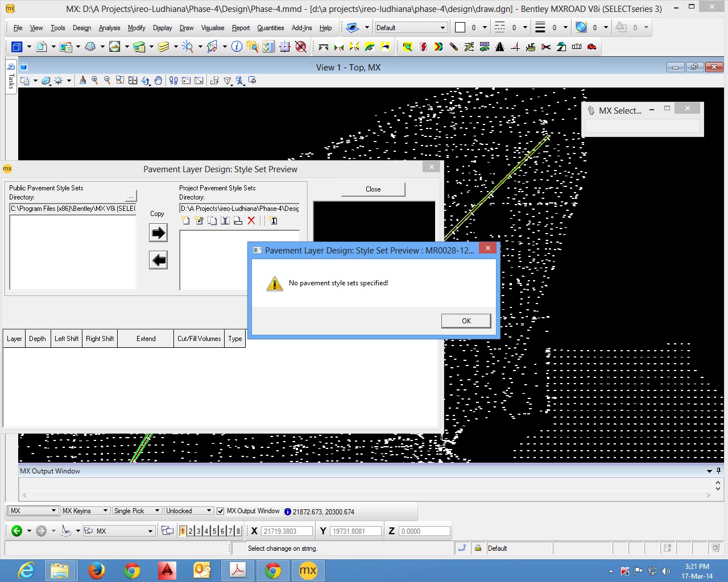Click the edit style set pencil icon
This screenshot has width=728, height=582.
point(198,221)
